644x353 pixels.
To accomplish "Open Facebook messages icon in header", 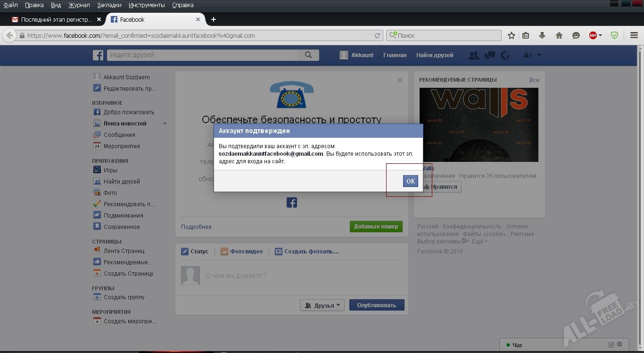I will 489,55.
